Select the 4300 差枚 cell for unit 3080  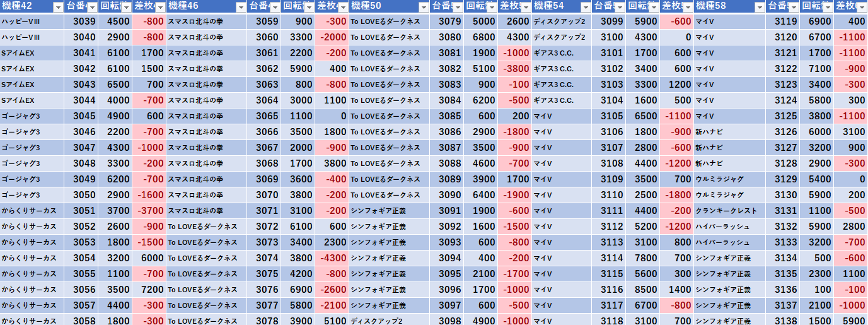pos(514,37)
